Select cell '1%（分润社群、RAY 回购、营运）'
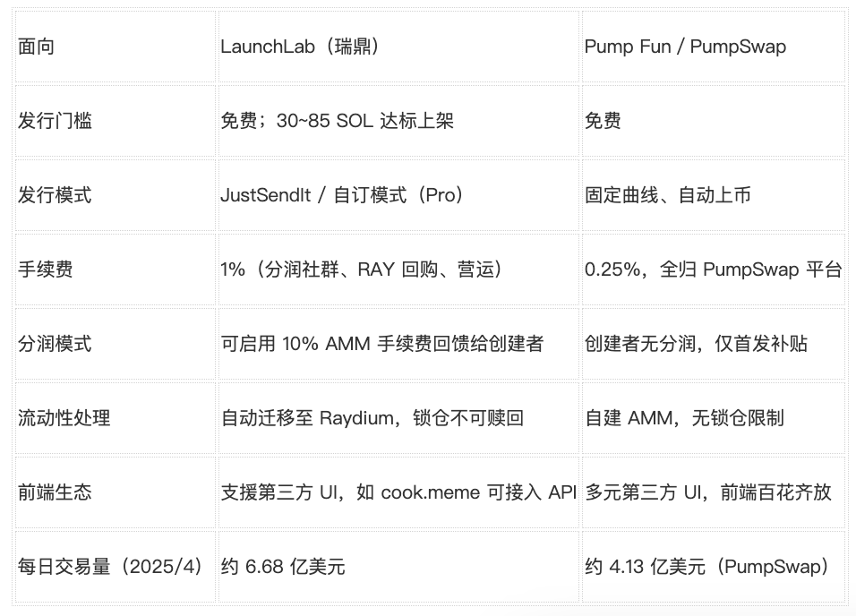This screenshot has height=616, width=856. tap(398, 269)
